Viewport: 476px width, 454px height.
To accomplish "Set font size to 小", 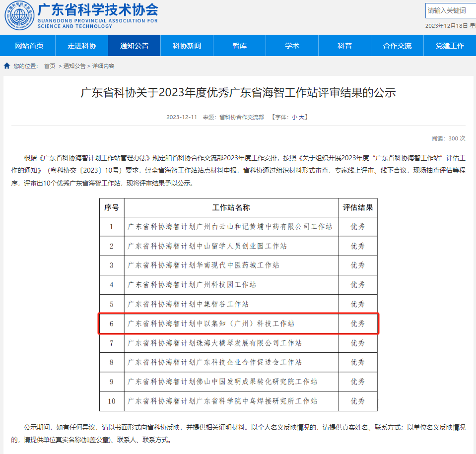I will pos(294,117).
